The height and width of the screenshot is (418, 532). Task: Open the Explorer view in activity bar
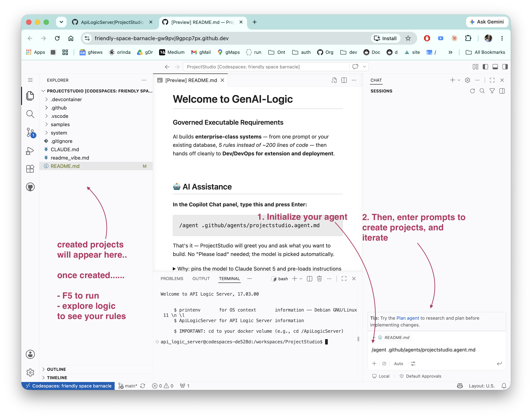pos(30,96)
